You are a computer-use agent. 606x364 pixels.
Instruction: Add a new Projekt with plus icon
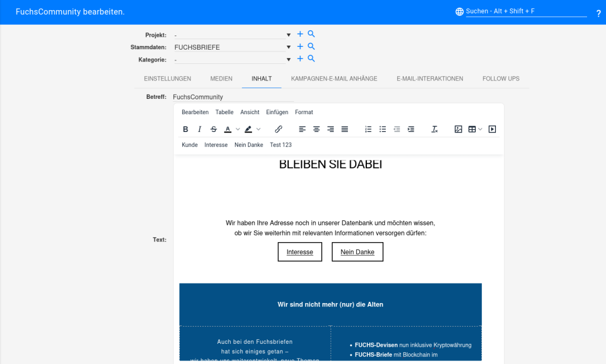pos(300,34)
